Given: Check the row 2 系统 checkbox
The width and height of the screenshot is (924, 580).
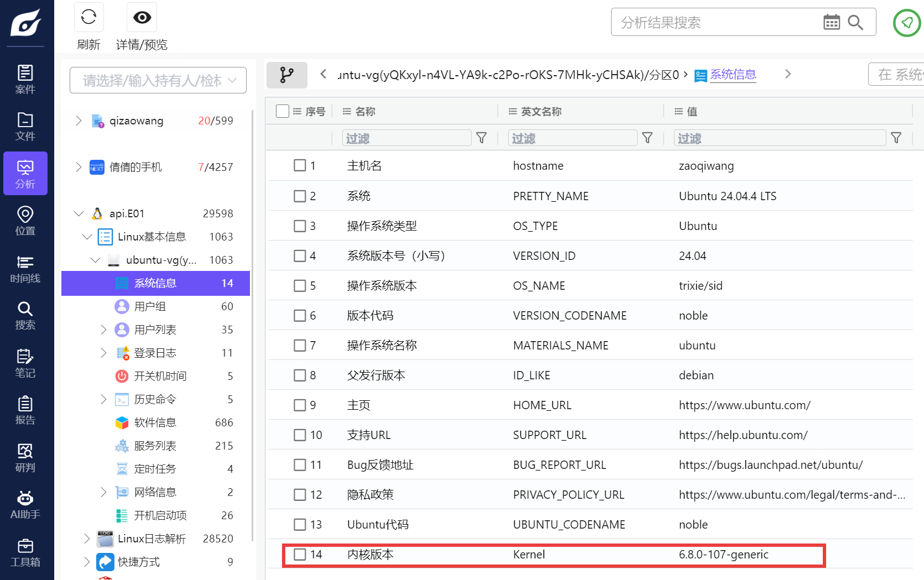Looking at the screenshot, I should pyautogui.click(x=300, y=196).
